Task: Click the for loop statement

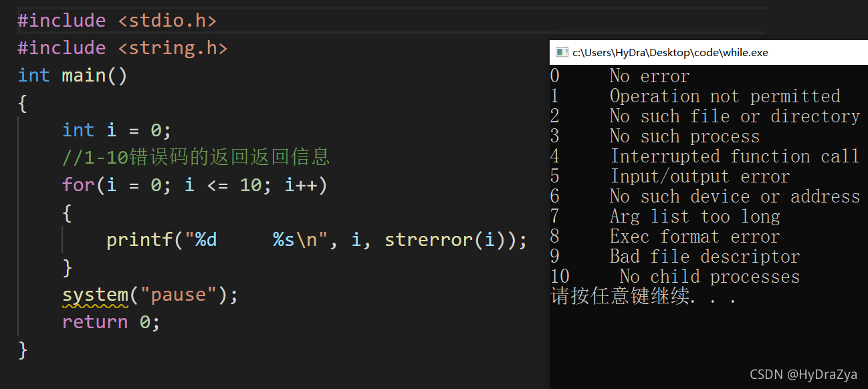Action: tap(195, 184)
